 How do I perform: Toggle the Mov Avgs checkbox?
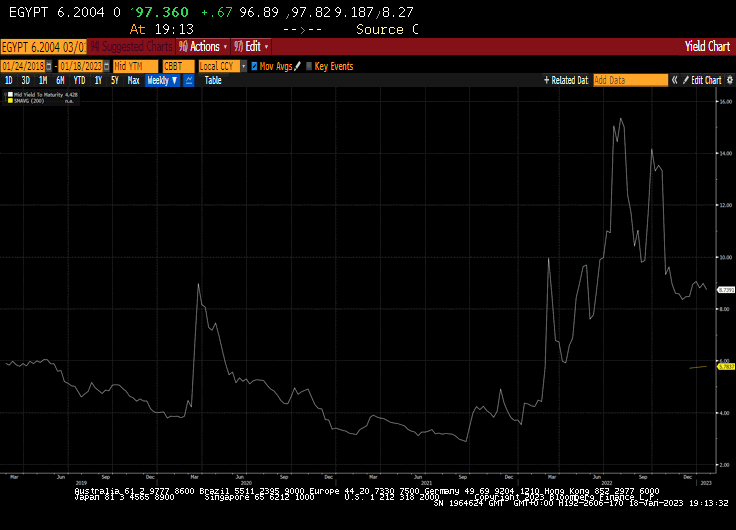pos(254,66)
